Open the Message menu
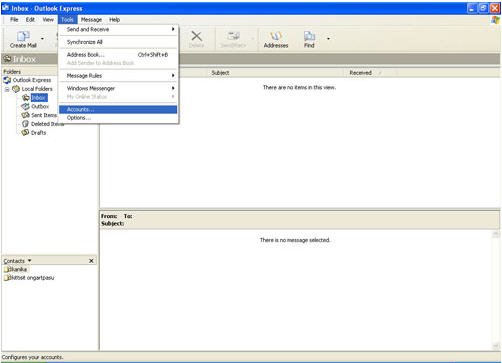The width and height of the screenshot is (502, 363). [91, 20]
